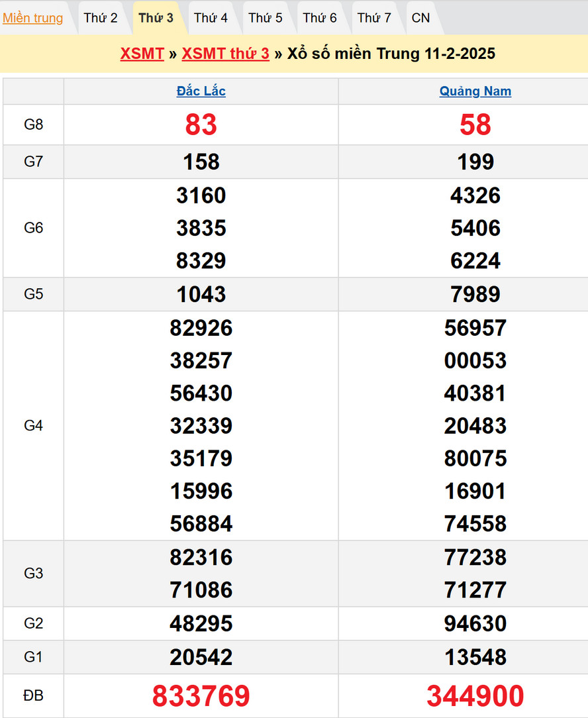The image size is (588, 718).
Task: Click Đắc Lắc special prize 833769
Action: pos(201,696)
